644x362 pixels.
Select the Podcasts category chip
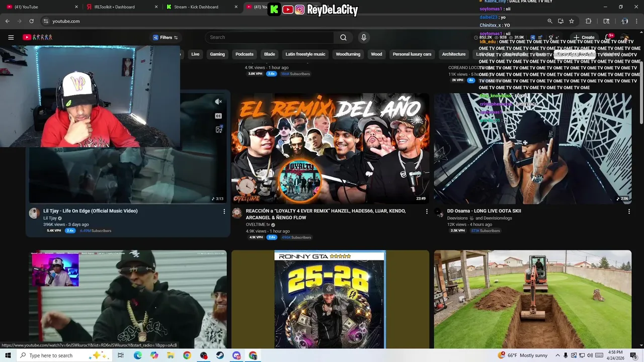coord(245,54)
